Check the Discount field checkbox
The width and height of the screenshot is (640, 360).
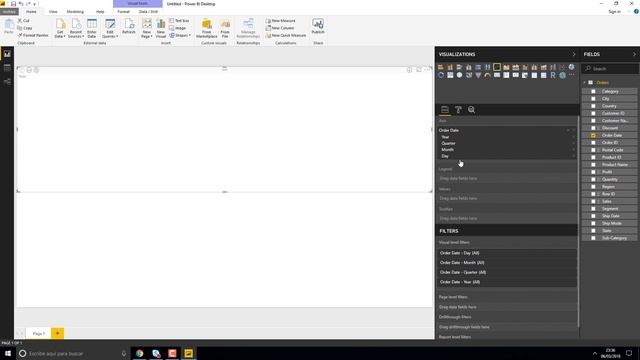tap(593, 128)
